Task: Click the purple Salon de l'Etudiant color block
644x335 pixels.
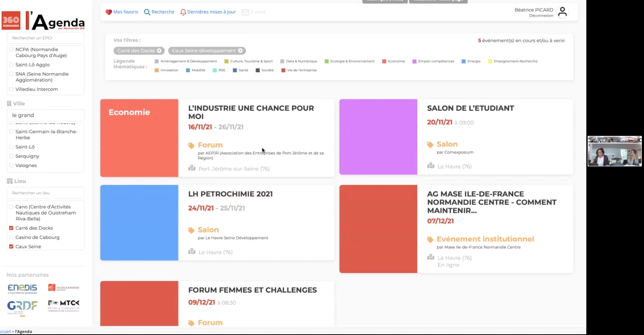Action: click(x=378, y=137)
